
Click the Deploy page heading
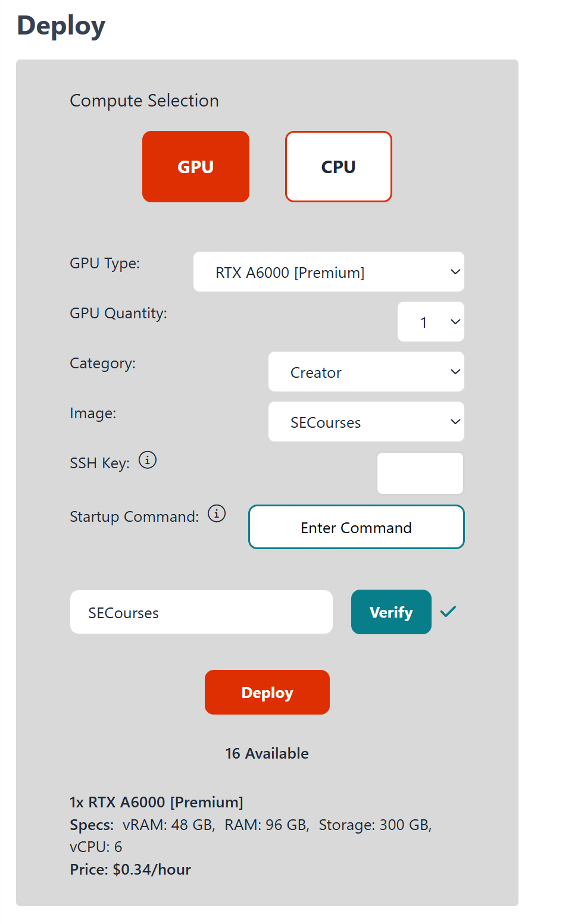(61, 26)
